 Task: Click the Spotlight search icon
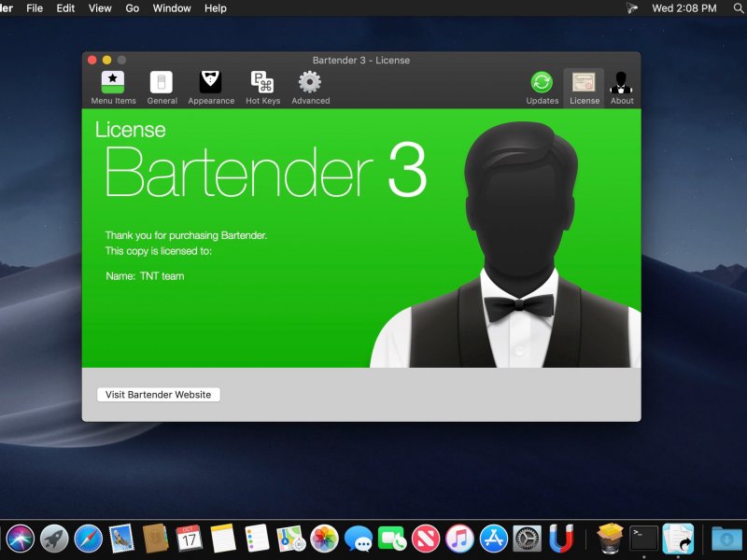tap(738, 8)
